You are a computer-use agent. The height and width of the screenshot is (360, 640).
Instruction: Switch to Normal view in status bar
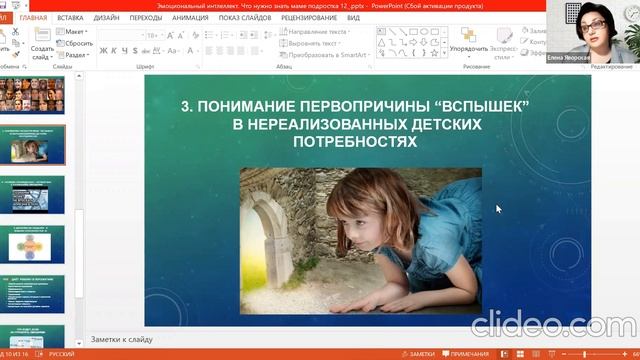(504, 354)
